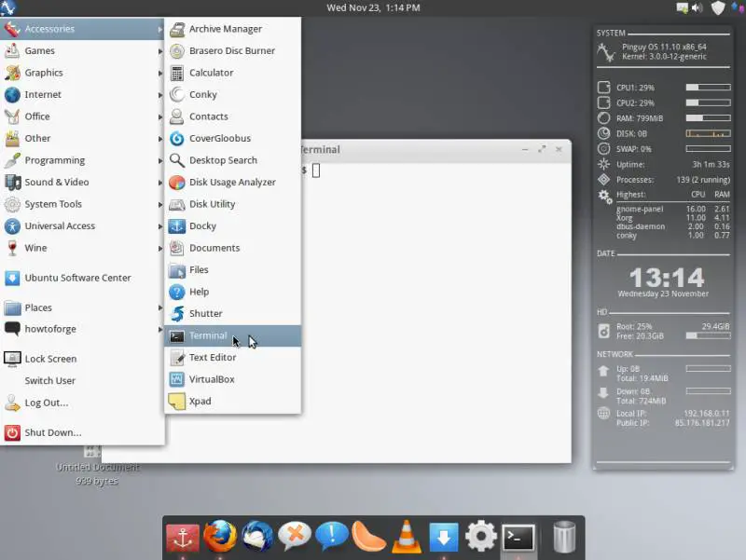
Task: Open the Trash in the dock
Action: 564,537
